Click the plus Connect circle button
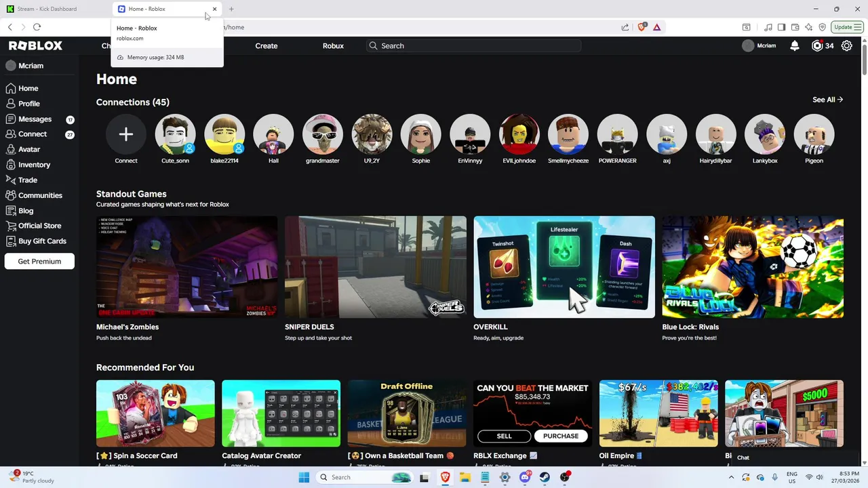Screen dimensions: 868x488 point(126,134)
